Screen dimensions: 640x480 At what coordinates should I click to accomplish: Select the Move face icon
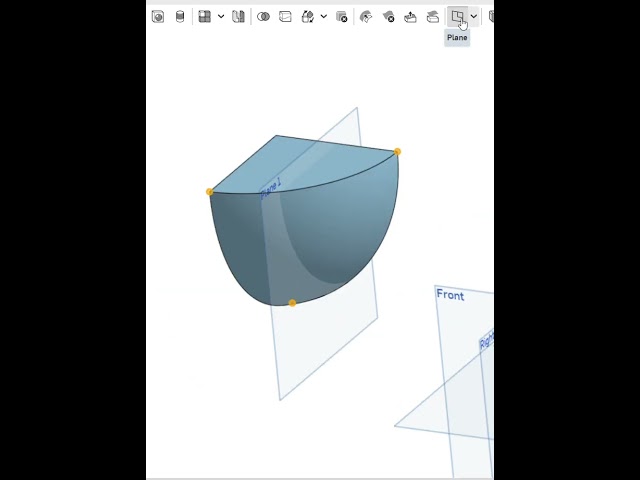pyautogui.click(x=410, y=17)
